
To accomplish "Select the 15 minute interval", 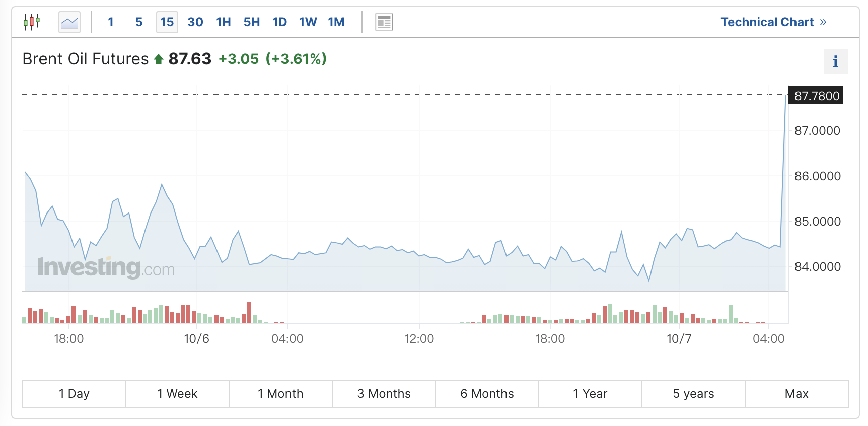I will click(x=167, y=22).
